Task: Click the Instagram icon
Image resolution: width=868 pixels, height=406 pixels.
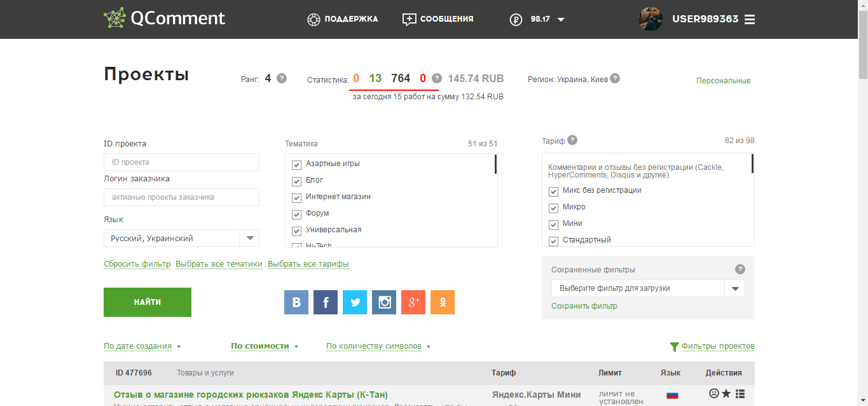Action: click(x=384, y=302)
